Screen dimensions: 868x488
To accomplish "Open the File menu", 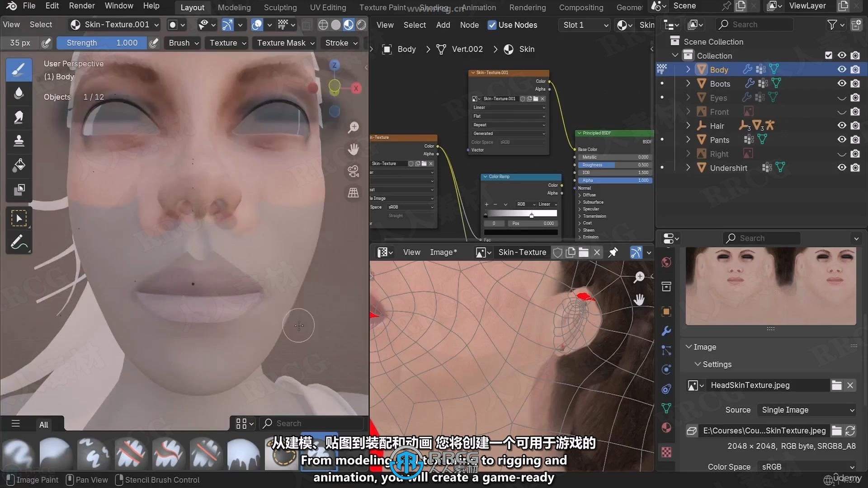I will [x=29, y=6].
